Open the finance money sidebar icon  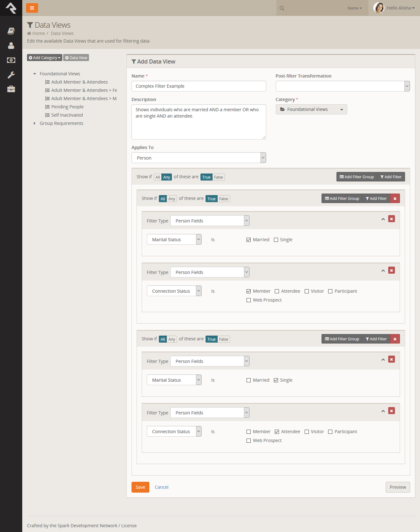(11, 60)
